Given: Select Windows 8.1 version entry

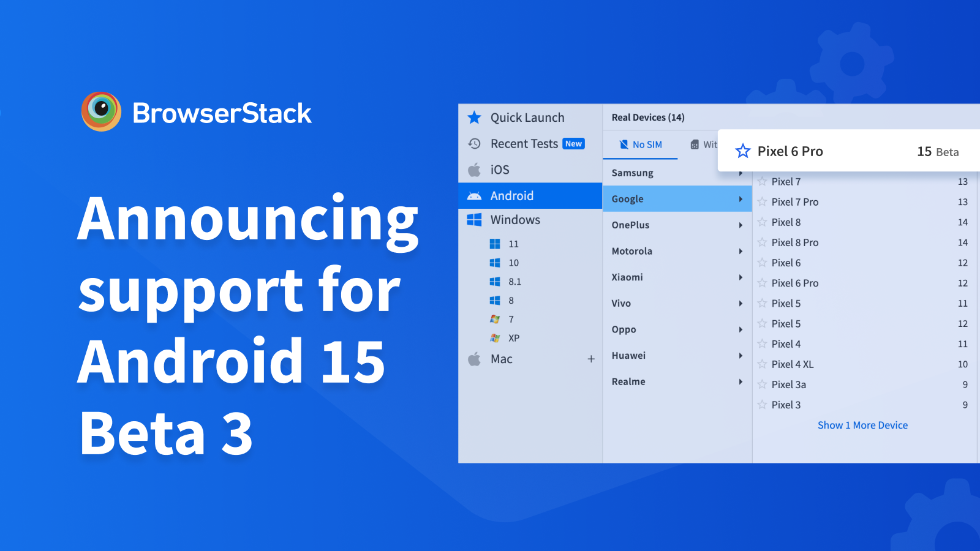Looking at the screenshot, I should (514, 282).
